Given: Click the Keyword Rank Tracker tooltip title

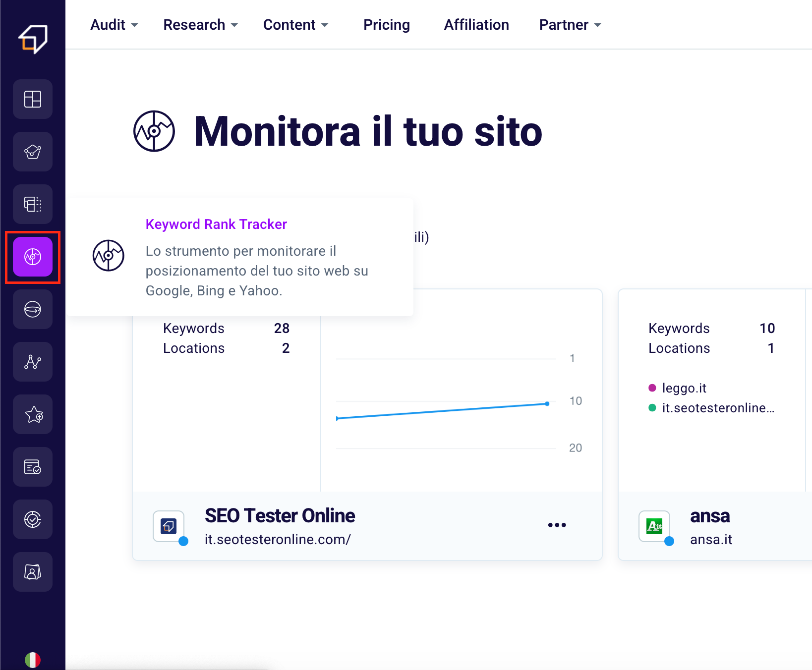Looking at the screenshot, I should pos(216,224).
